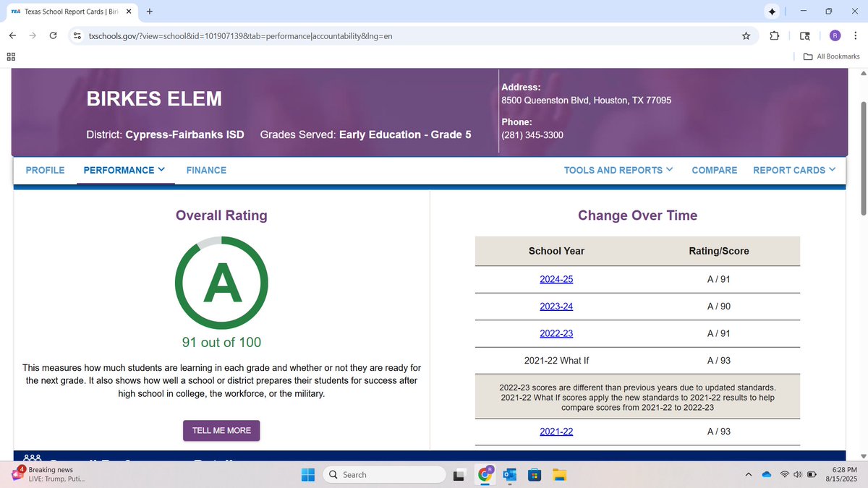868x488 pixels.
Task: Switch to the FINANCE tab
Action: pos(206,170)
